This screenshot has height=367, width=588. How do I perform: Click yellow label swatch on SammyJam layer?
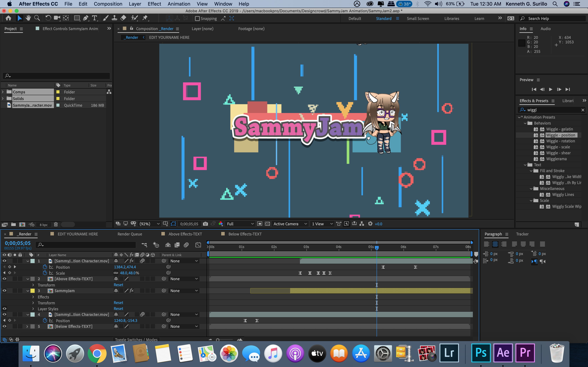(x=33, y=291)
